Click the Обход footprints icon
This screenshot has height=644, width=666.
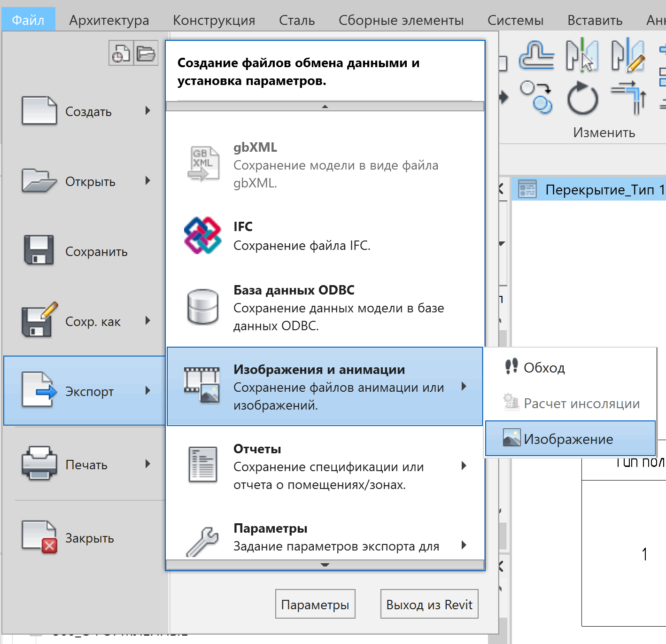click(511, 366)
